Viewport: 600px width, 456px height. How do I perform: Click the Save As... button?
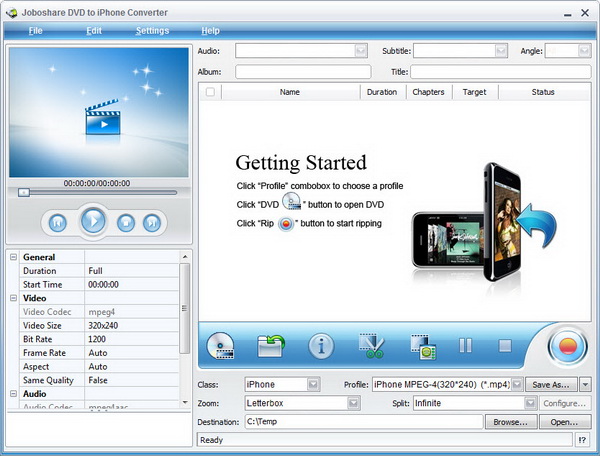point(553,384)
